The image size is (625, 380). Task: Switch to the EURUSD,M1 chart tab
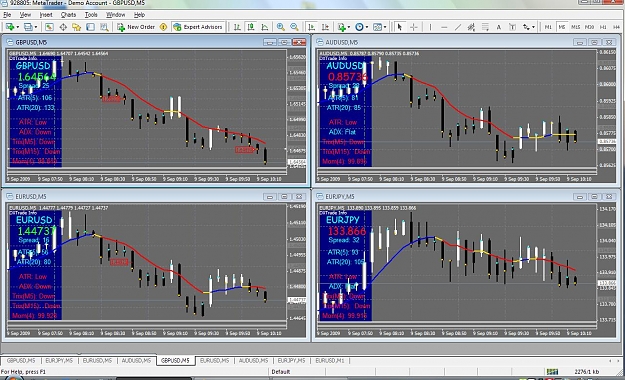[330, 360]
